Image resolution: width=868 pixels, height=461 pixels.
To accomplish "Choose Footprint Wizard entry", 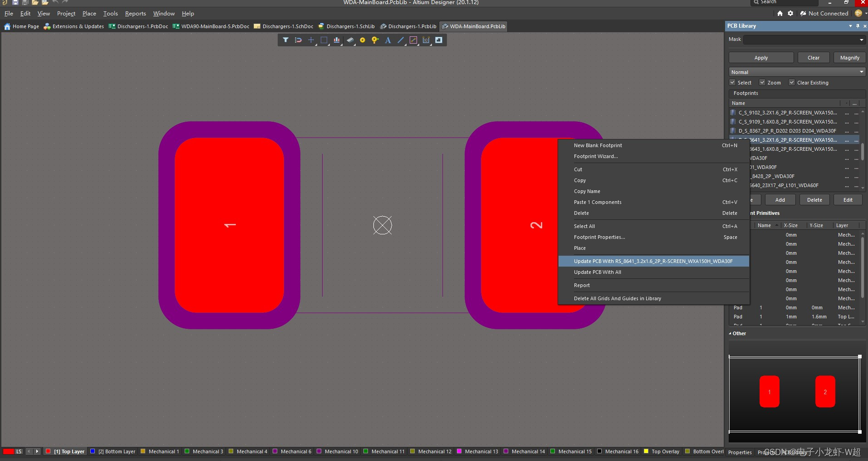I will [653, 156].
